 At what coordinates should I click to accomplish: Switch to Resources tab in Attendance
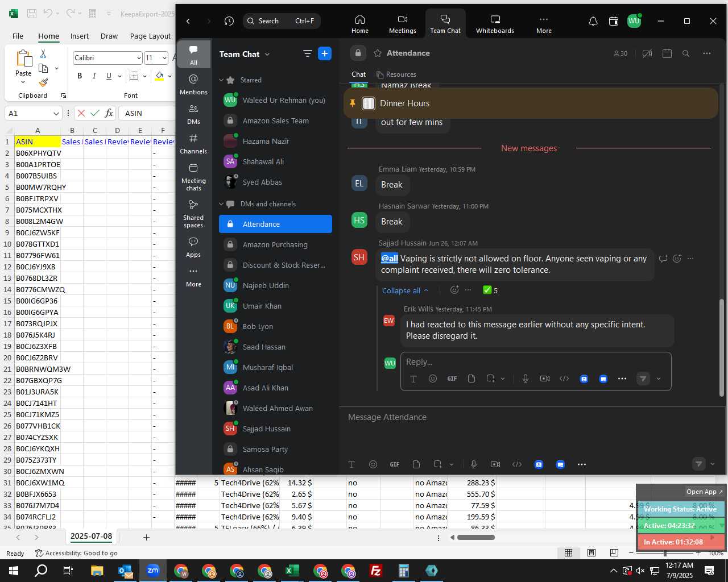click(x=396, y=74)
